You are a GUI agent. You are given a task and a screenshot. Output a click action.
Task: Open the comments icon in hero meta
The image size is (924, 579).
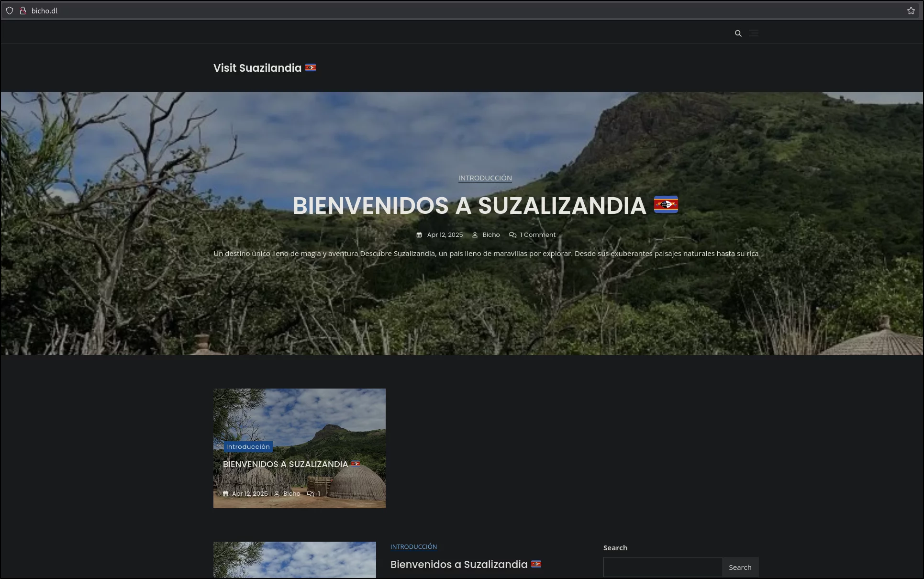pyautogui.click(x=512, y=235)
